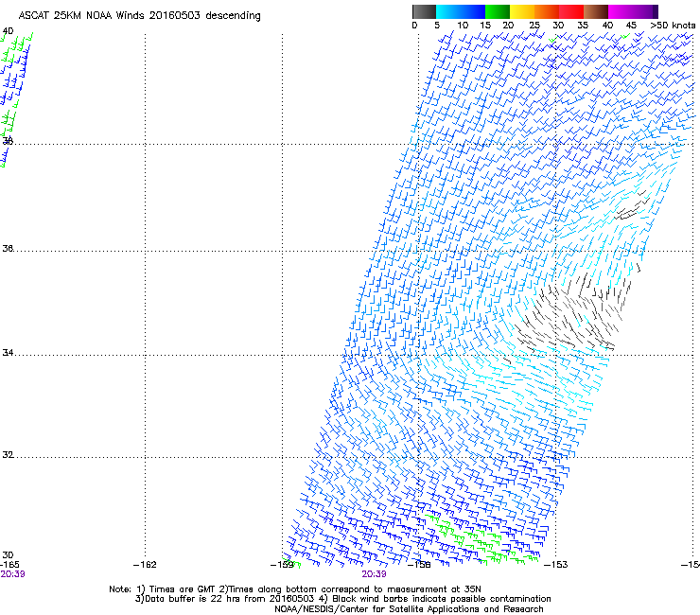Click the longitude axis label "-156"

point(419,565)
